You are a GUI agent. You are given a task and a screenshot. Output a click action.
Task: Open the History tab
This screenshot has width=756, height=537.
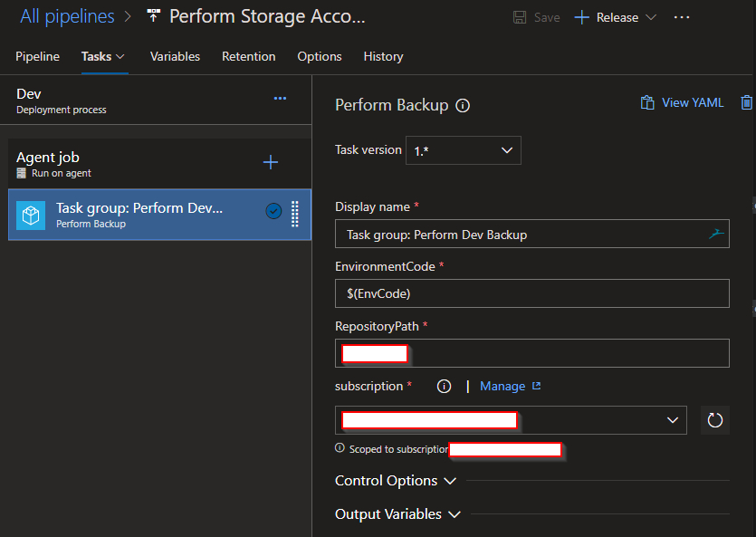[383, 56]
